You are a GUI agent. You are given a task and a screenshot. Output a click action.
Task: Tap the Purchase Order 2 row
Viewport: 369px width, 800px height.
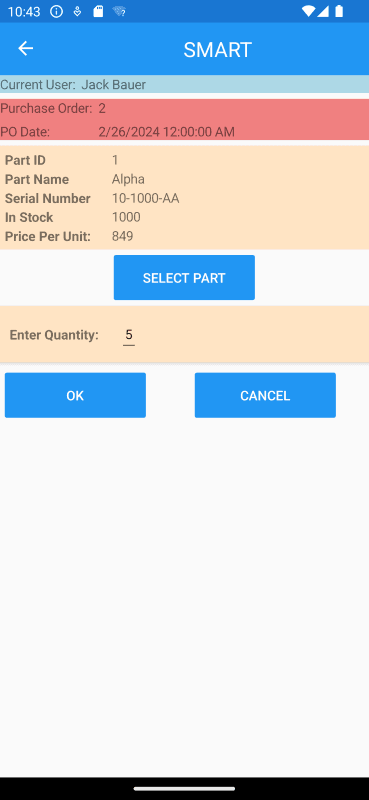pos(184,108)
